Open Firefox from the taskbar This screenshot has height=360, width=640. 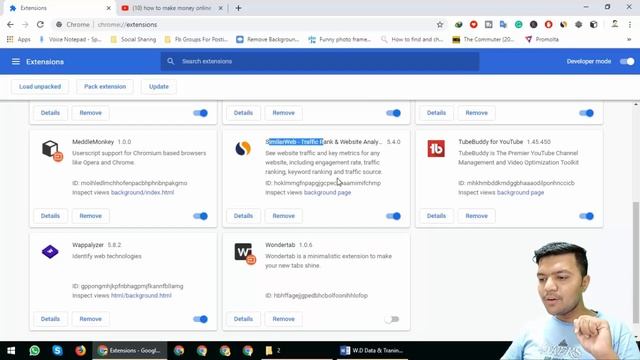[x=80, y=350]
